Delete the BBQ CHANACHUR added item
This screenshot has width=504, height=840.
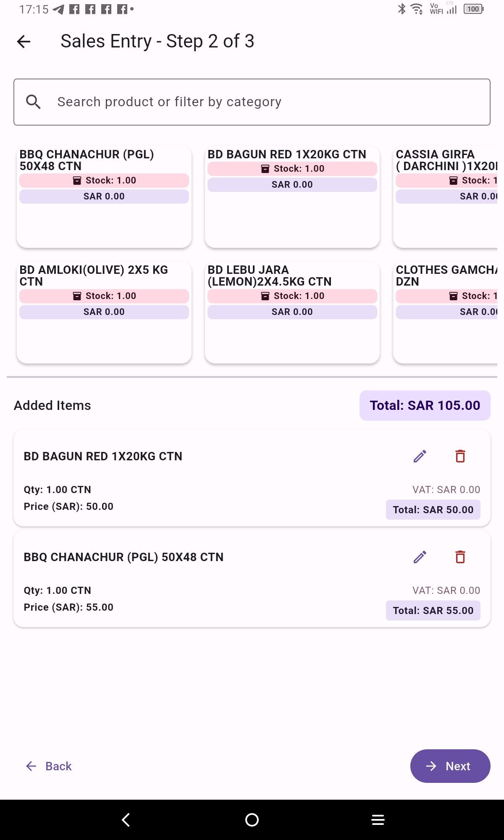(460, 557)
